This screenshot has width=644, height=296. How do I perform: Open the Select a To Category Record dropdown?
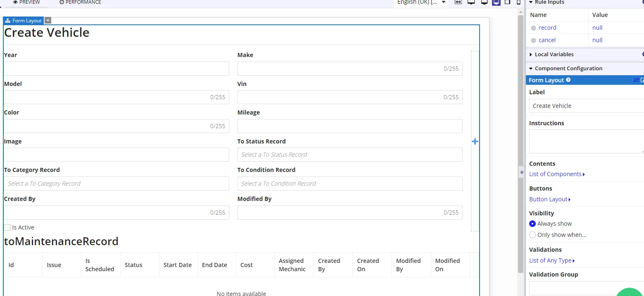(116, 184)
